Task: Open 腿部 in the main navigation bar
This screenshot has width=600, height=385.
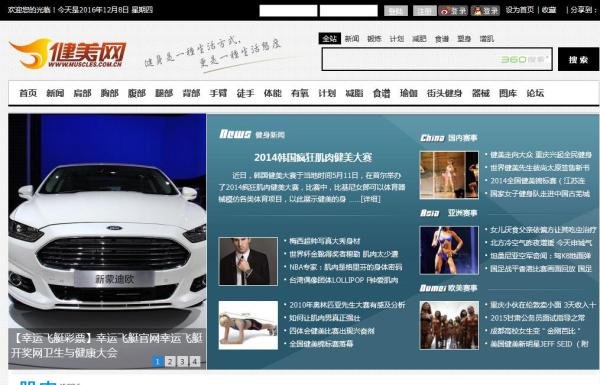Action: (x=164, y=93)
